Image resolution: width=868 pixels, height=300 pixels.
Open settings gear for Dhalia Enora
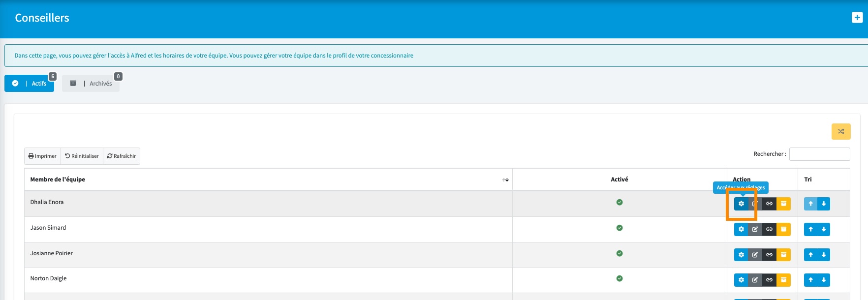coord(741,204)
